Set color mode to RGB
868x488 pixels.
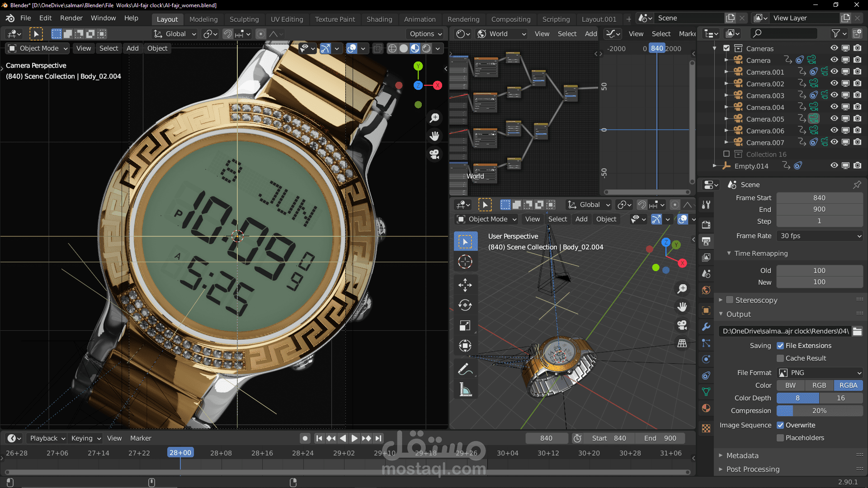[819, 385]
